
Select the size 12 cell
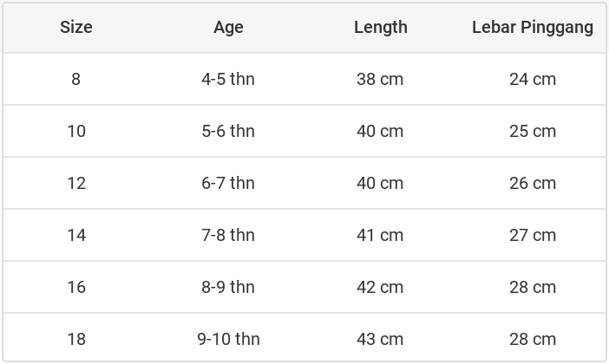coord(76,183)
